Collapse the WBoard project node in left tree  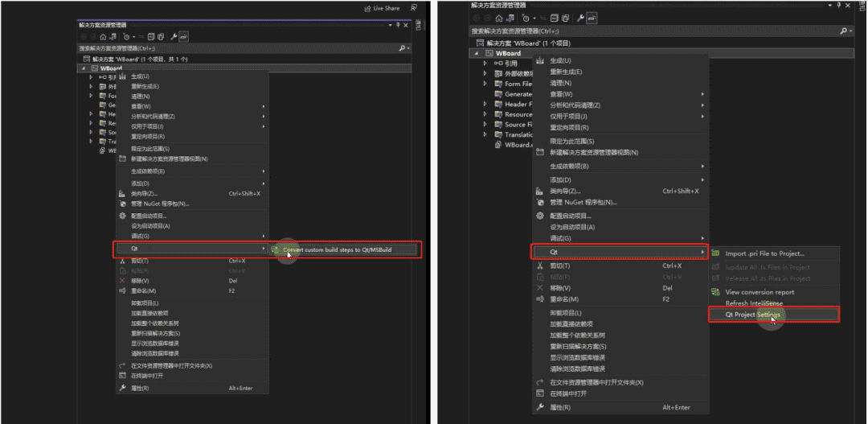point(84,68)
